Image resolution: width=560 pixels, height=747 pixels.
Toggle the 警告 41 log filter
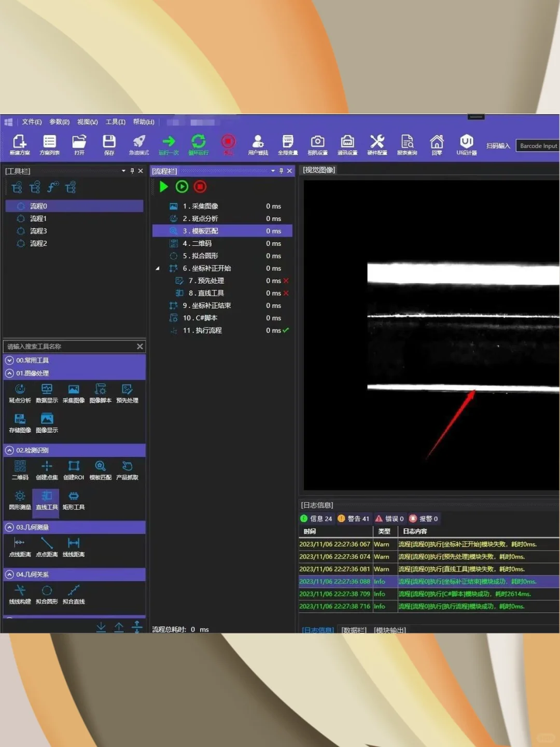[353, 519]
